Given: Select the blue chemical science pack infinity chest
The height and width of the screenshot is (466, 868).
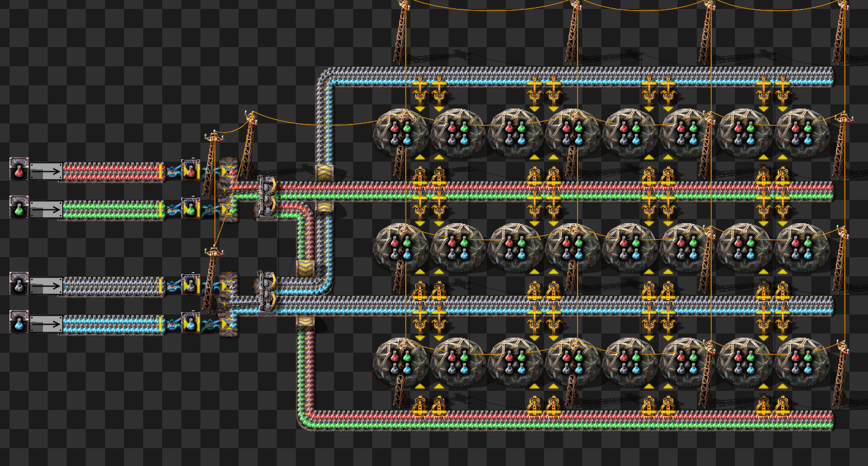Looking at the screenshot, I should click(18, 323).
